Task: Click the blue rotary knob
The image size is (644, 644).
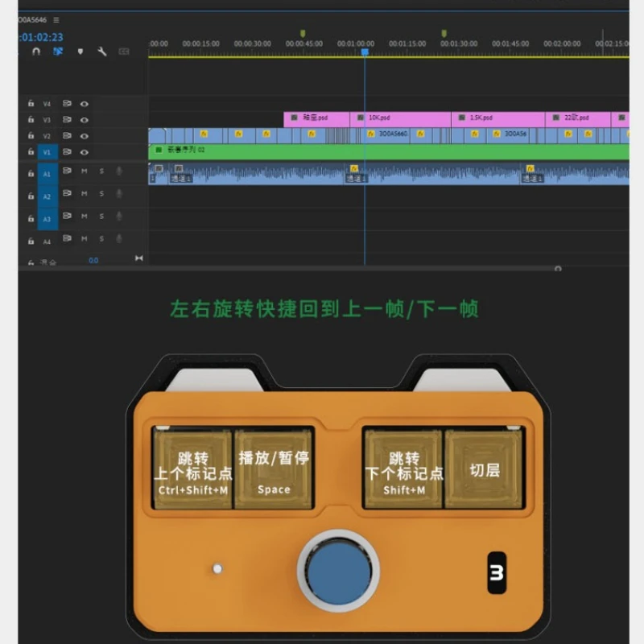Action: [338, 572]
